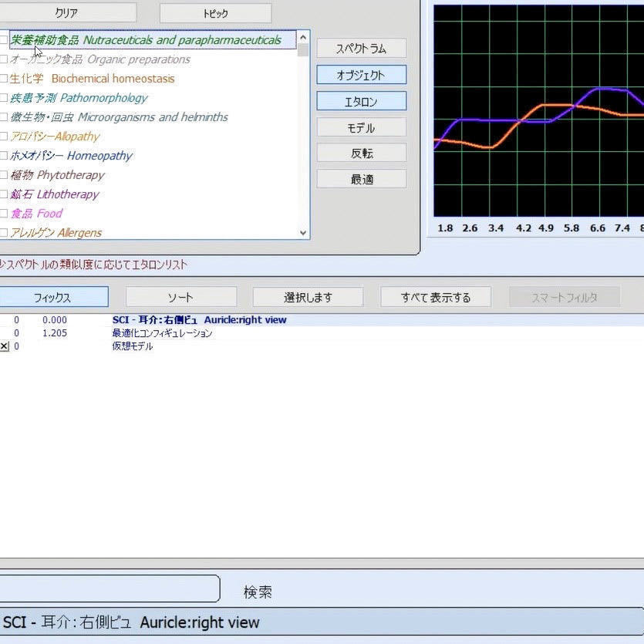The height and width of the screenshot is (644, 644).
Task: Open the スペクトラム view button
Action: 361,49
